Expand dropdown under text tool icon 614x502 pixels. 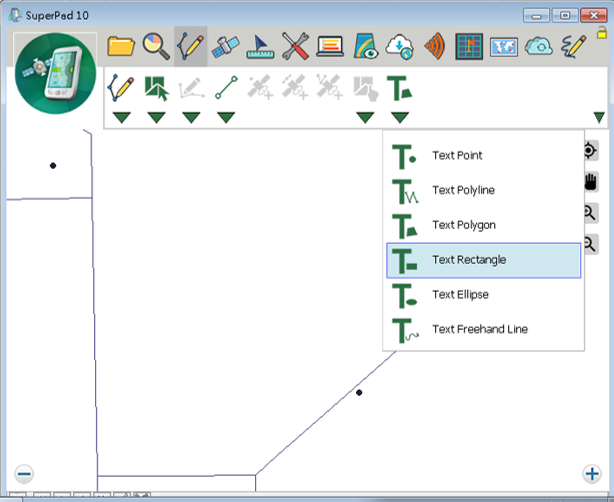[x=400, y=117]
